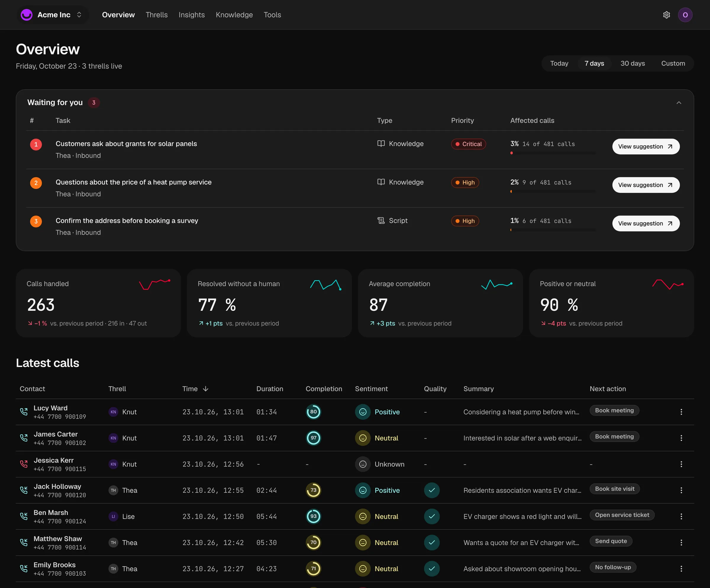Click Open service ticket action for Ben Marsh
This screenshot has height=588, width=710.
[x=622, y=515]
